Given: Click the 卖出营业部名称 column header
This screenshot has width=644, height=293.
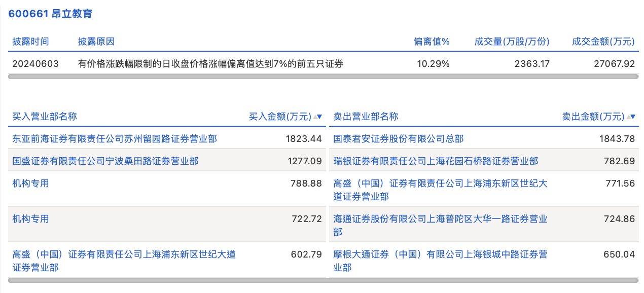Looking at the screenshot, I should [366, 117].
